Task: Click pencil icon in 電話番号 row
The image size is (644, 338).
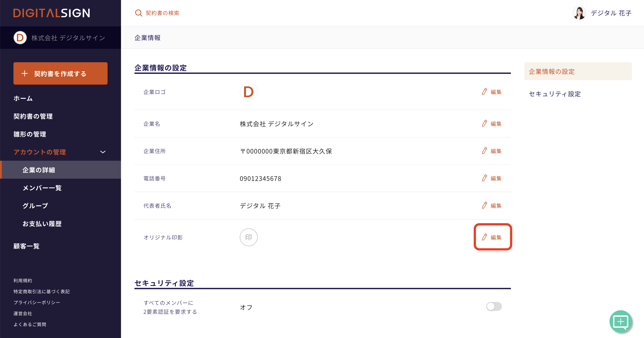Action: tap(484, 178)
